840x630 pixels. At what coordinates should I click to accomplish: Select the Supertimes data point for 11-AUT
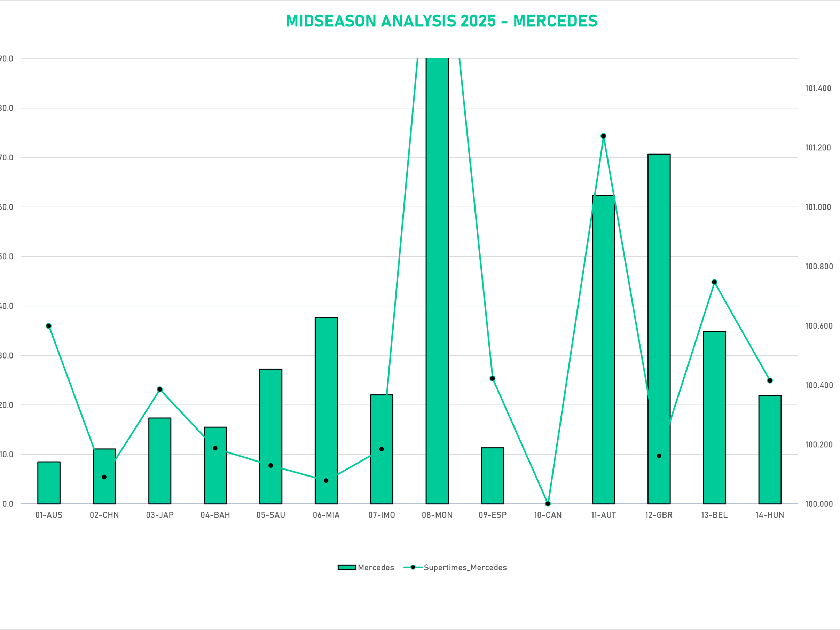point(603,136)
